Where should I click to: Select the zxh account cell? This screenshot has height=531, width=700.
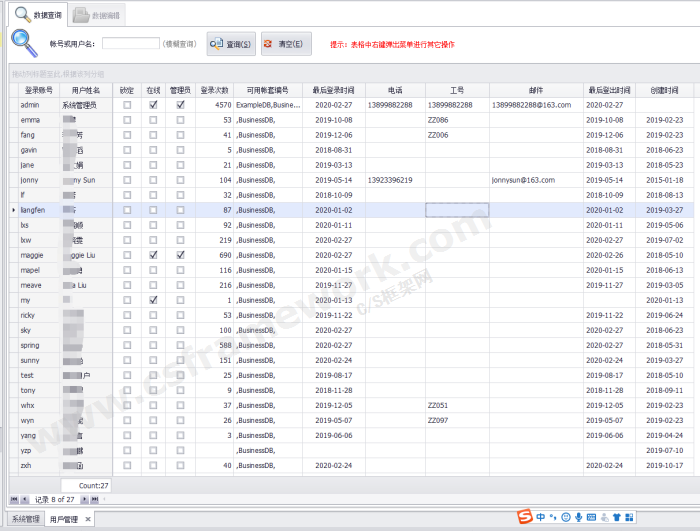point(39,465)
